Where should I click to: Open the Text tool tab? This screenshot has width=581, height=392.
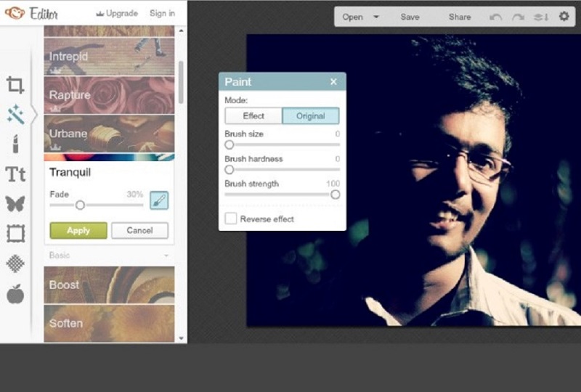pyautogui.click(x=15, y=173)
